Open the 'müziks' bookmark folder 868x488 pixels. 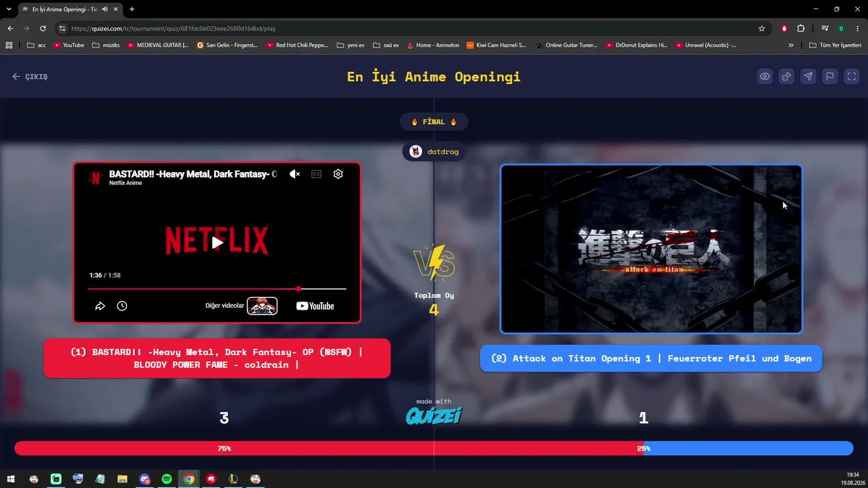[x=106, y=45]
